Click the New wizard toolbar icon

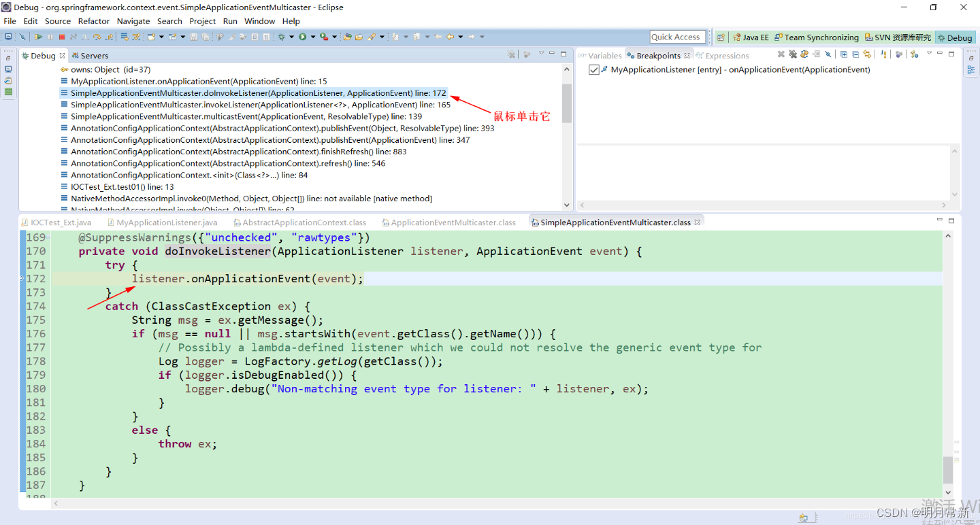pyautogui.click(x=150, y=37)
